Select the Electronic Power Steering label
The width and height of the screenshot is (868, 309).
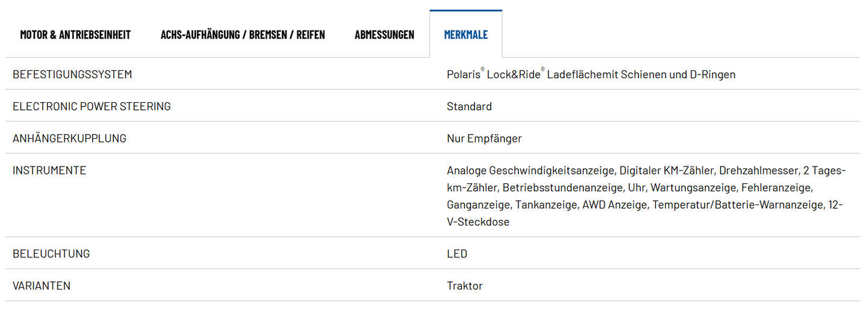[x=91, y=106]
